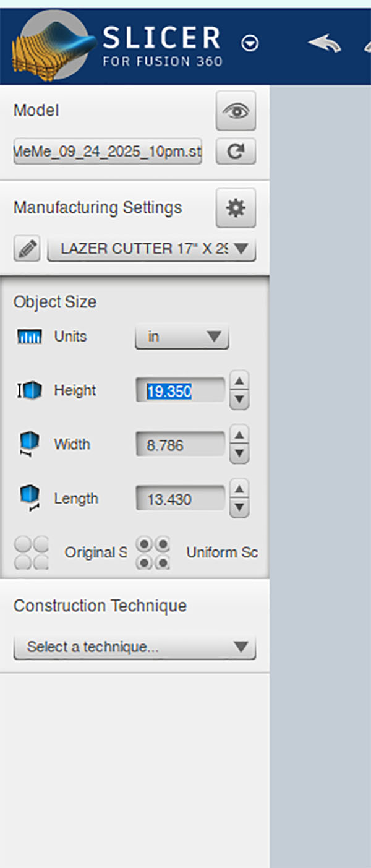
Task: Click the Length value input field
Action: (x=180, y=499)
